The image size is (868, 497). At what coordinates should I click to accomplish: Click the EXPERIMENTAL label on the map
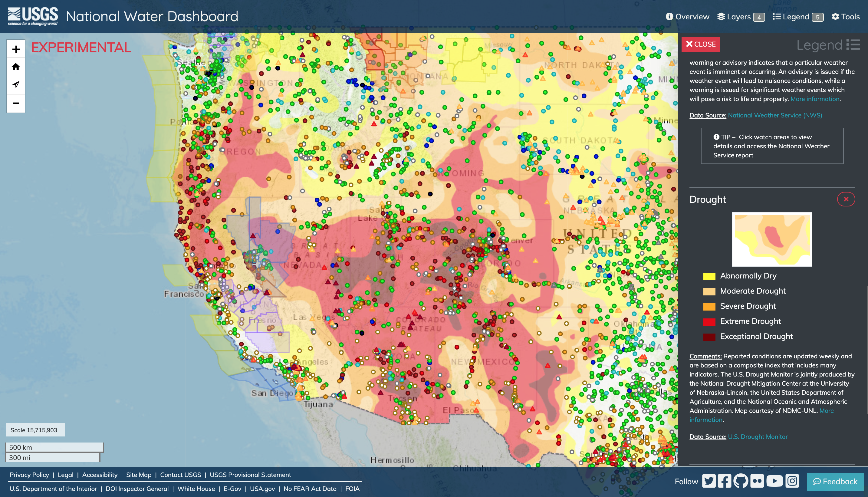tap(81, 48)
